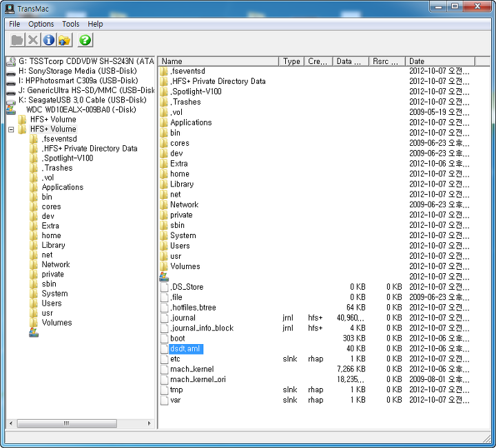Click the .journal file icon

pyautogui.click(x=164, y=317)
